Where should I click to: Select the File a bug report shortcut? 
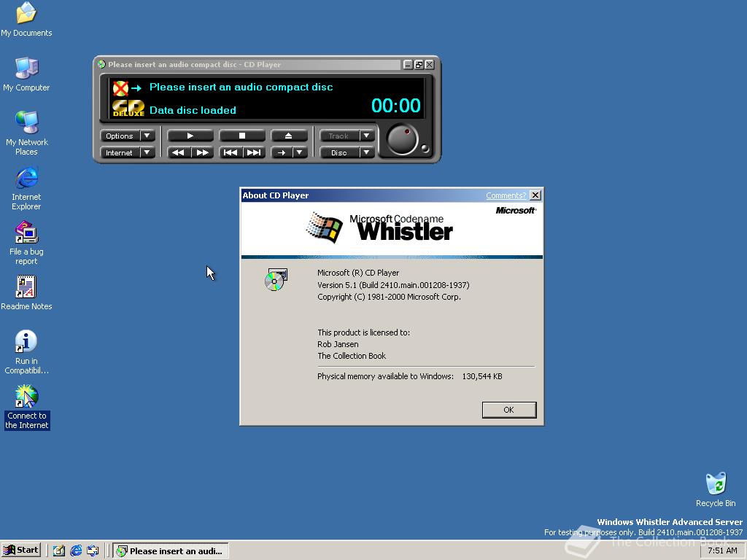(26, 243)
